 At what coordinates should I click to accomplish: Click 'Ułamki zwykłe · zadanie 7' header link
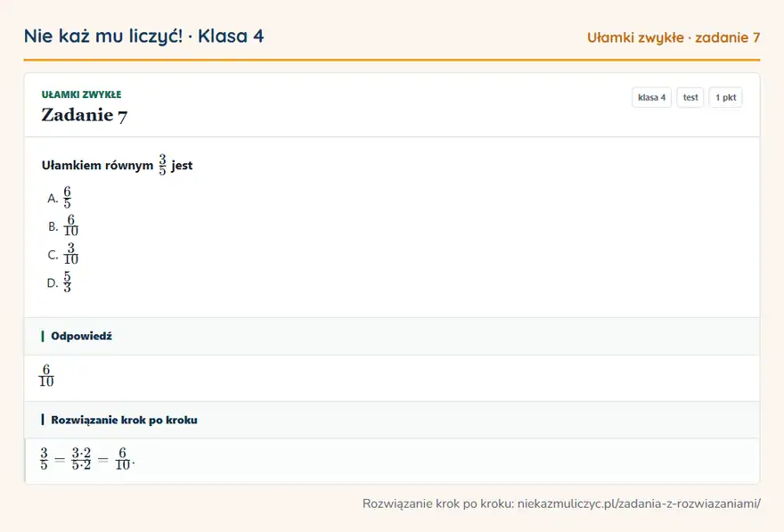[674, 37]
